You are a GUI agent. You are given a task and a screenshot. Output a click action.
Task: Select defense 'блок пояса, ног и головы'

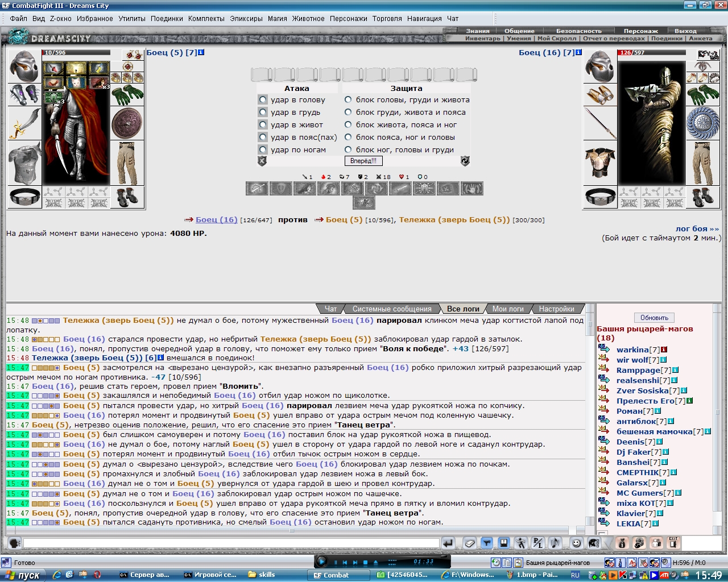tap(348, 137)
